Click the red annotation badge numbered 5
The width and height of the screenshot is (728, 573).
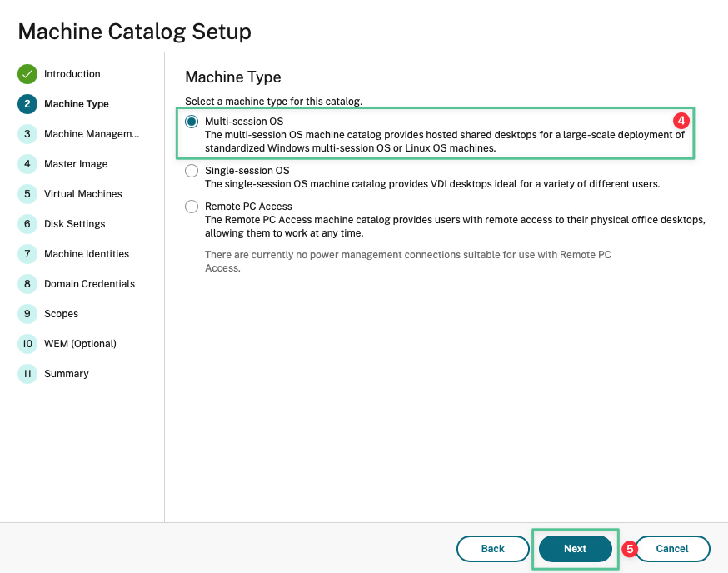(630, 549)
